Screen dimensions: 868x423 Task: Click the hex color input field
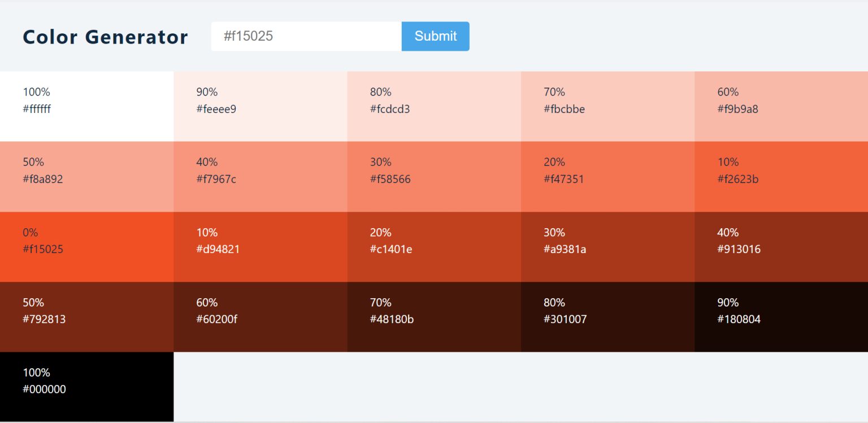click(x=305, y=36)
